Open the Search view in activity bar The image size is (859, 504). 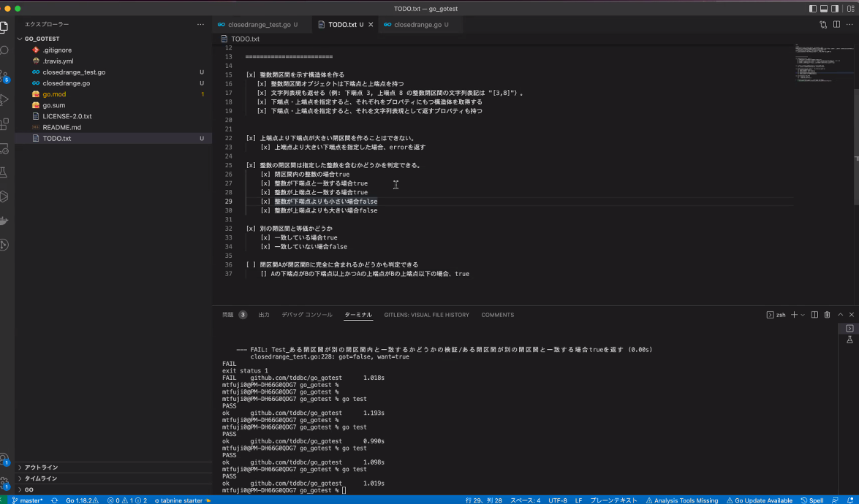click(x=4, y=50)
